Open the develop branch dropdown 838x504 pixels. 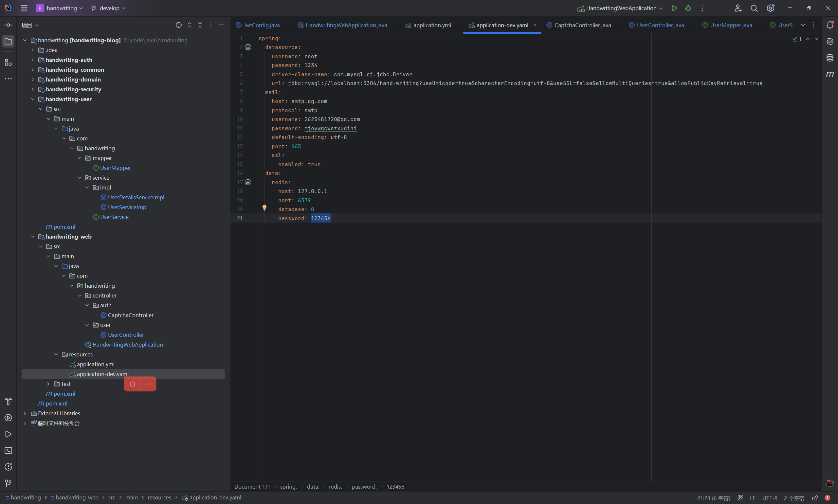tap(108, 8)
